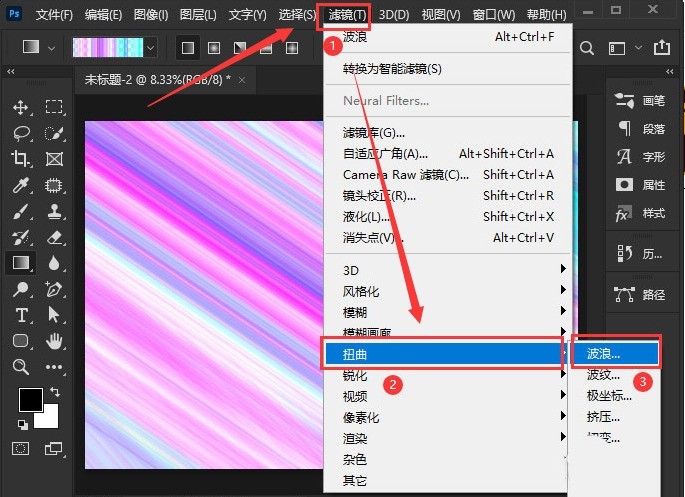Open the tool preset picker dropdown
Screen dimensions: 685x497
coord(51,48)
